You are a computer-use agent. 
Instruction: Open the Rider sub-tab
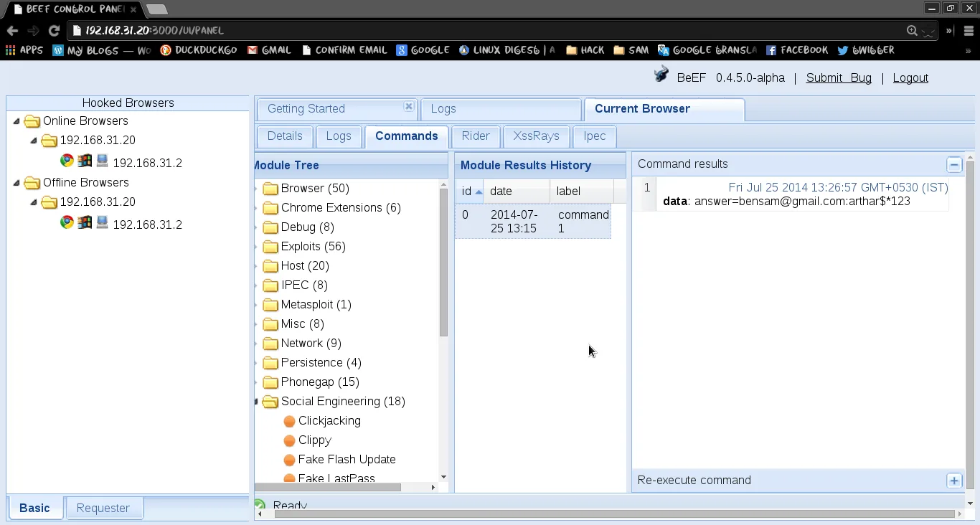coord(476,136)
